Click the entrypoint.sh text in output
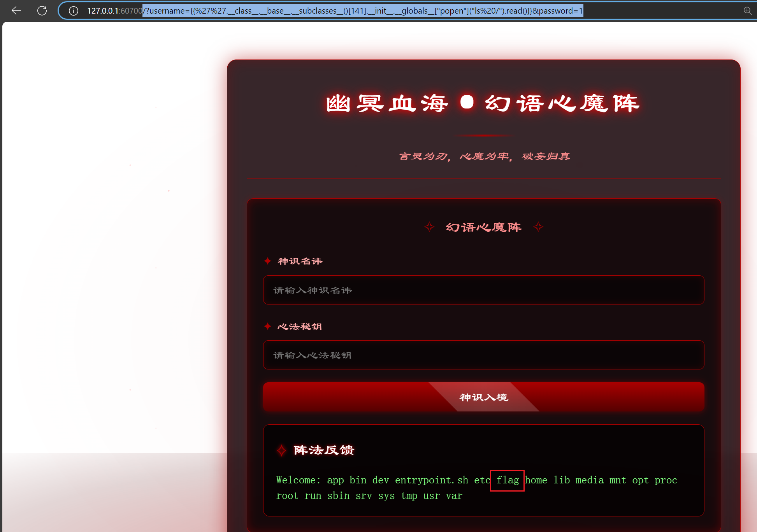Image resolution: width=757 pixels, height=532 pixels. click(431, 480)
